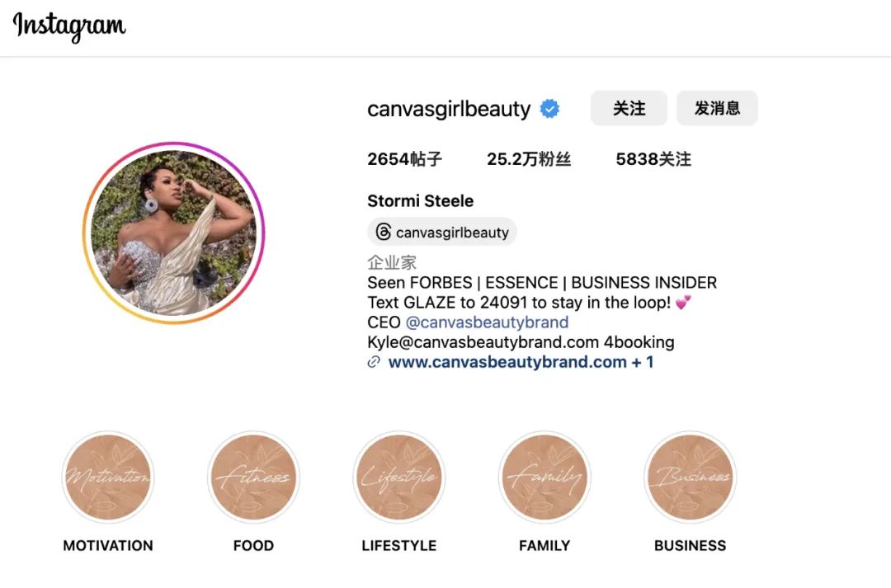Open the Business highlight circle
The height and width of the screenshot is (588, 891).
[x=690, y=477]
